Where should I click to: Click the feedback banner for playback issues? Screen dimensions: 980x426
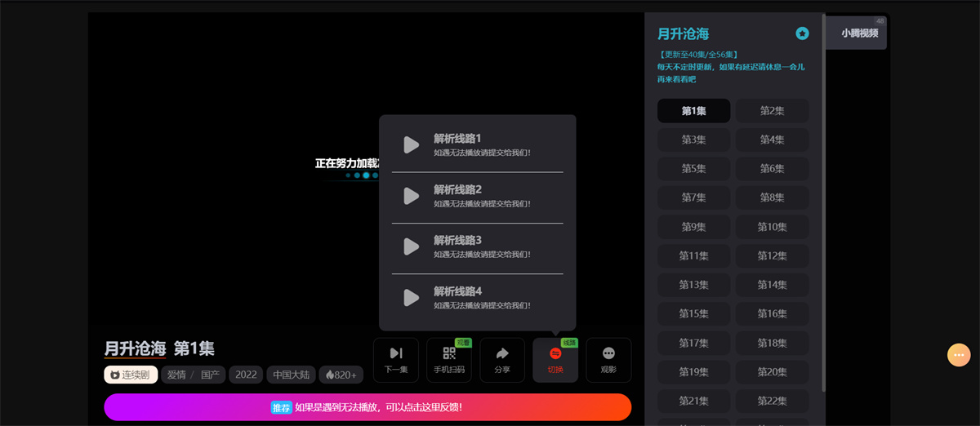point(367,407)
